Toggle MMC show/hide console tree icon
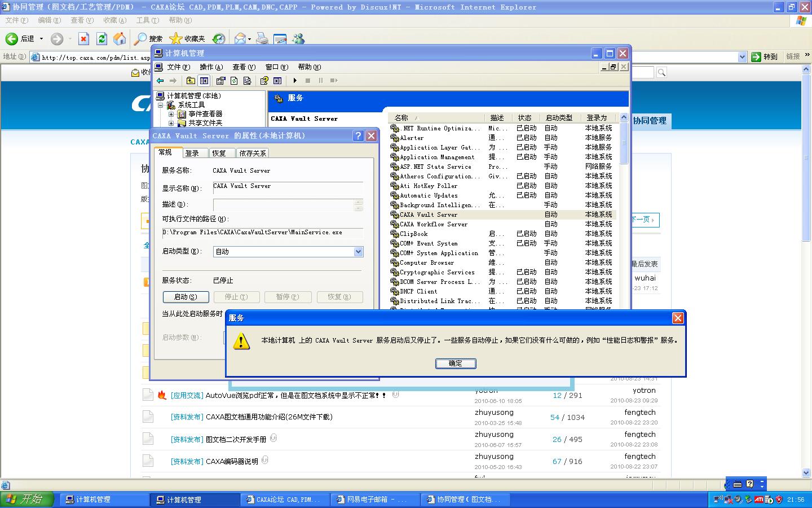This screenshot has height=508, width=812. coord(204,81)
